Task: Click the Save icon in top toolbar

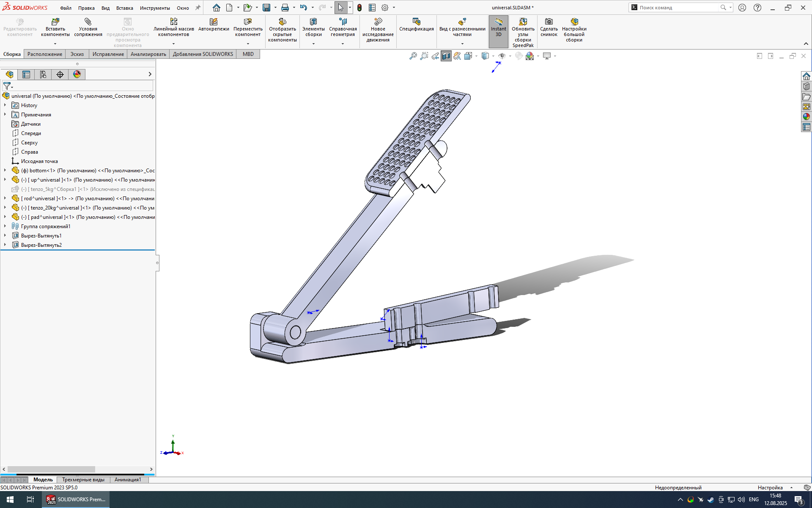Action: [x=266, y=8]
